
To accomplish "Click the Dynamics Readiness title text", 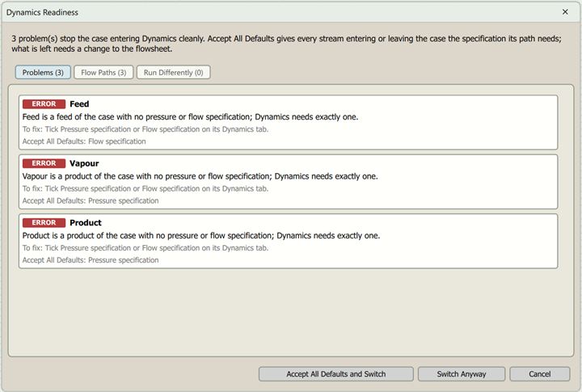I will point(42,12).
